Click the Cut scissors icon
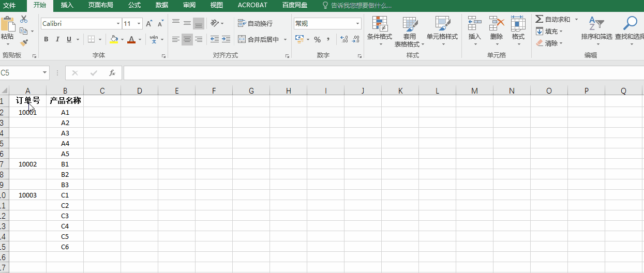This screenshot has height=273, width=644. click(24, 20)
